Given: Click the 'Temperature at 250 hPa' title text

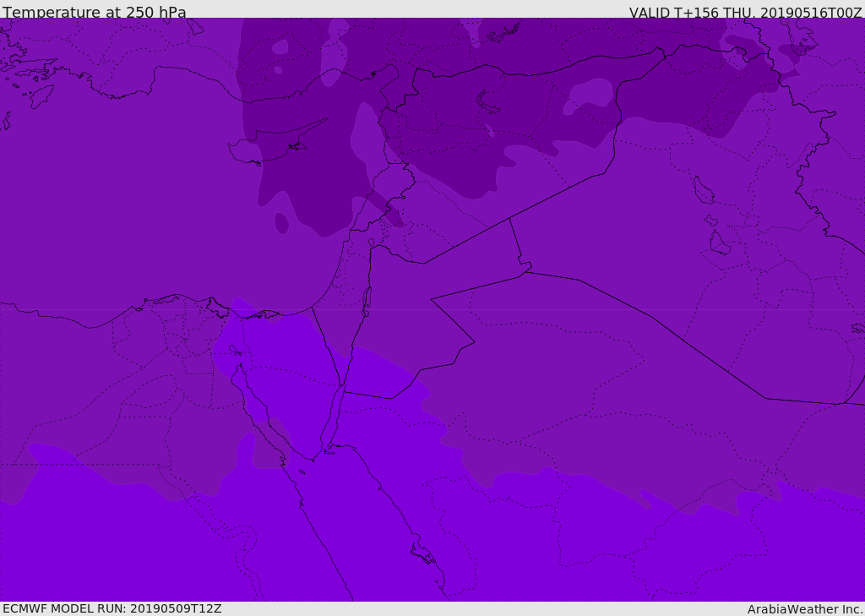Looking at the screenshot, I should (95, 12).
